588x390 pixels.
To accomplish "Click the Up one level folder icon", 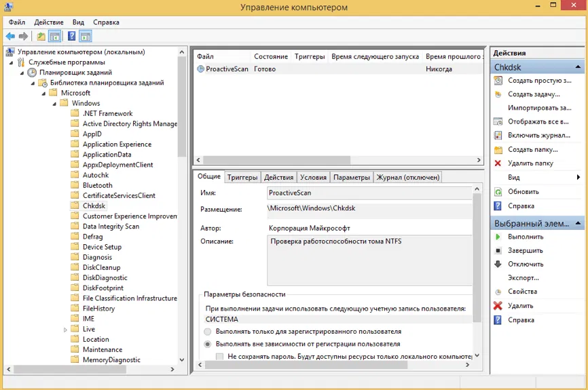I will point(41,37).
